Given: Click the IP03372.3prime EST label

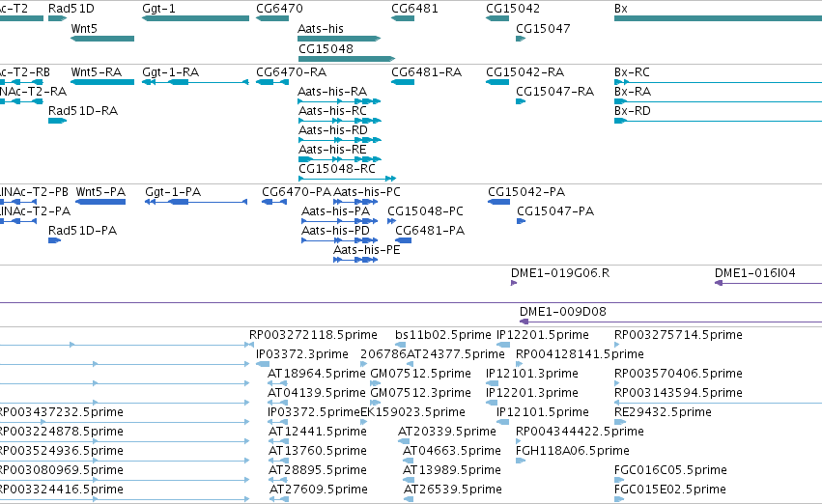Looking at the screenshot, I should (x=302, y=354).
